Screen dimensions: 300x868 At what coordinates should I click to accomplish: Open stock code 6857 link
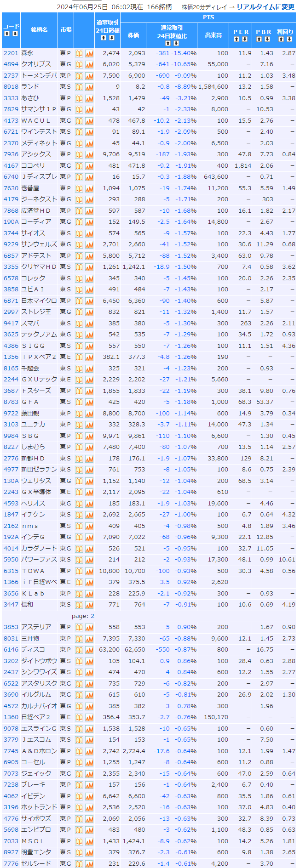click(x=11, y=256)
